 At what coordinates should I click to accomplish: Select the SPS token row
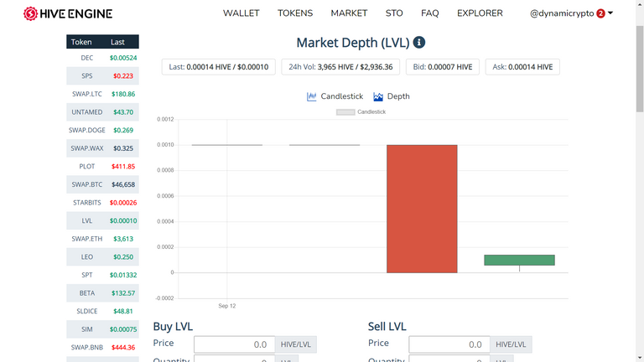(x=102, y=76)
